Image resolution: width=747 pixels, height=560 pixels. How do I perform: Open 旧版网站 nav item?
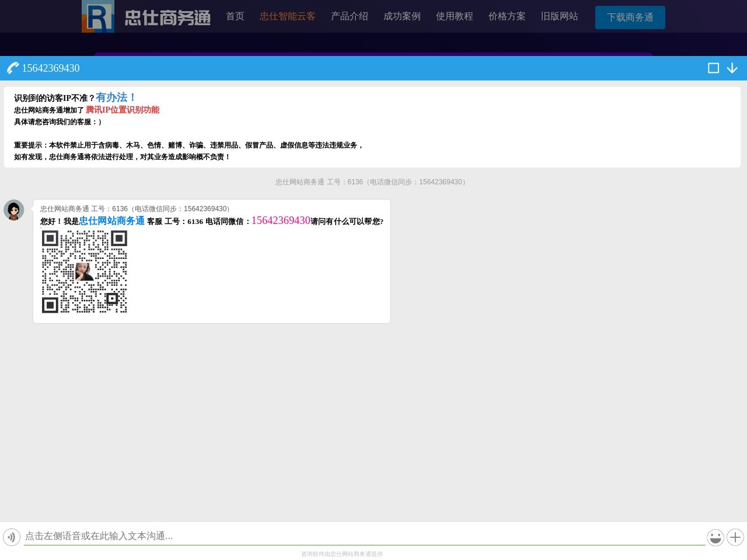click(560, 16)
